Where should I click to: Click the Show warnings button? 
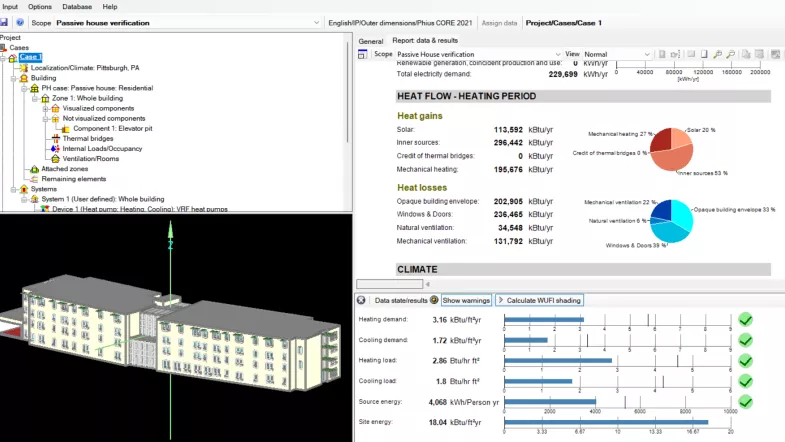click(x=467, y=300)
